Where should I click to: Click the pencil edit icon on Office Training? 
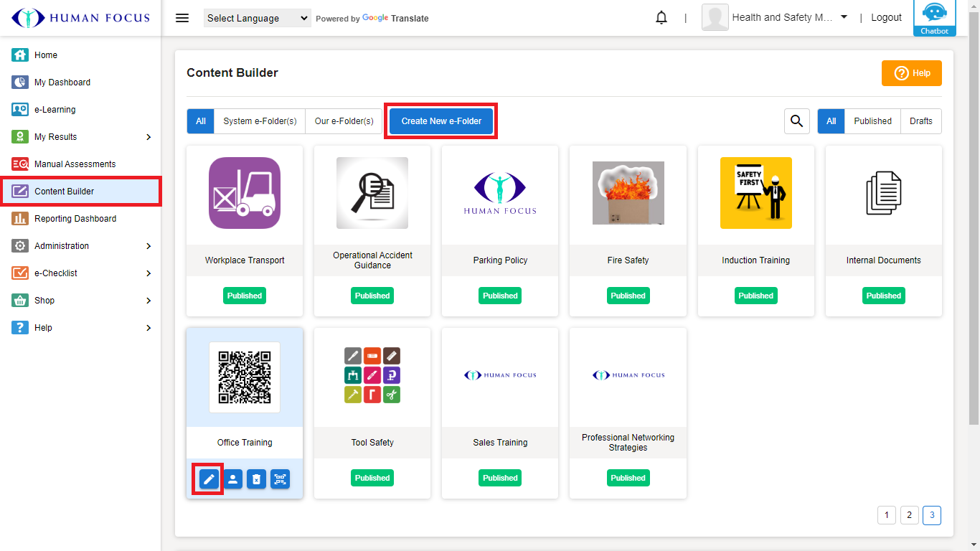[x=209, y=479]
